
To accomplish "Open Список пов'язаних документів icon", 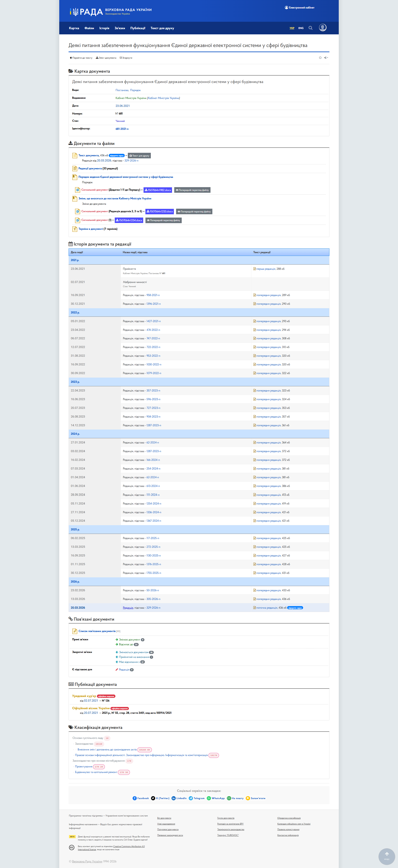I will coord(75,631).
